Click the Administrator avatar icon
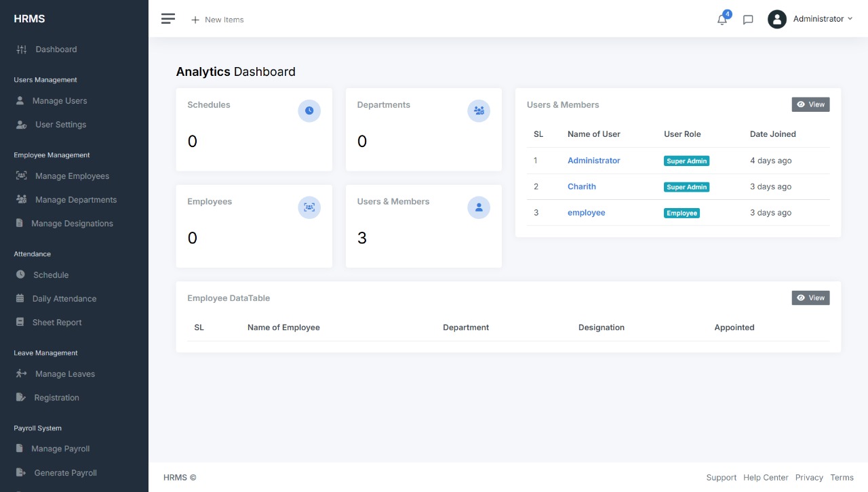The image size is (868, 492). [776, 19]
